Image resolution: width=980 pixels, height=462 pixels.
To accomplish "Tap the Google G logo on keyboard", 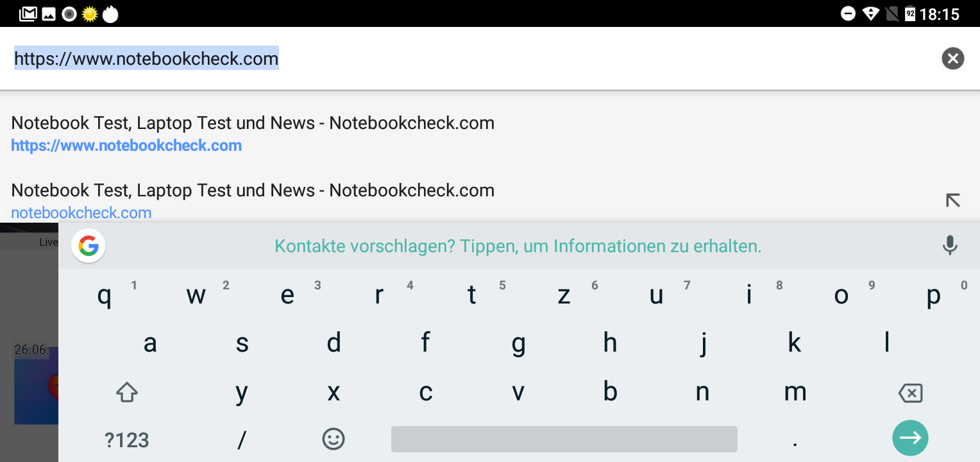I will [x=89, y=246].
